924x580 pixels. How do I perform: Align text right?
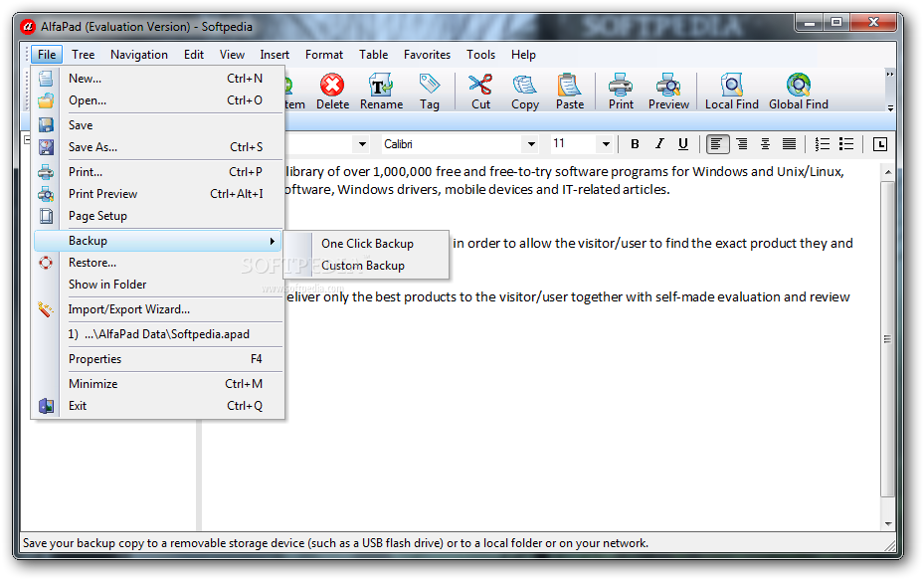click(x=742, y=144)
